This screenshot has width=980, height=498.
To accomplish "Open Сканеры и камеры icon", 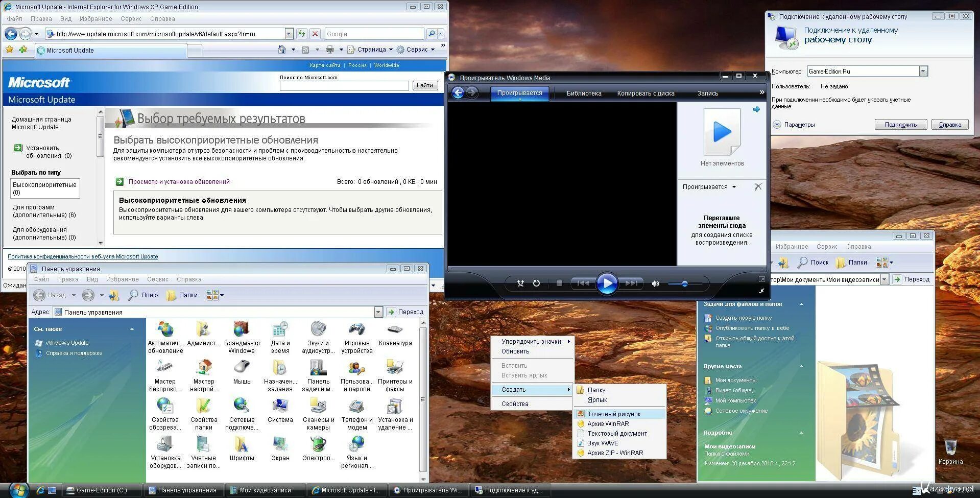I will pos(318,414).
